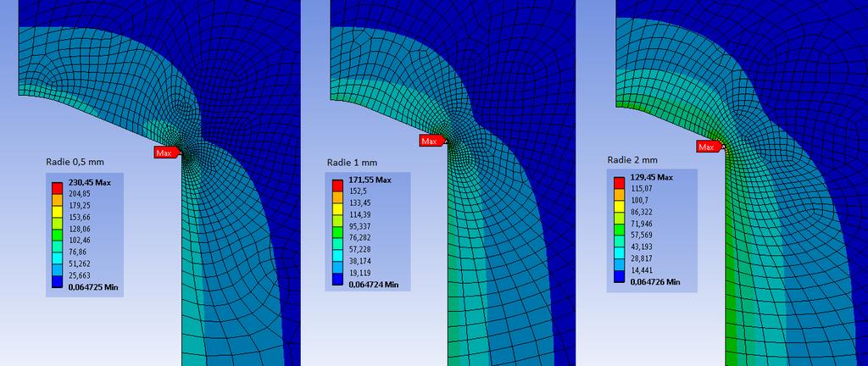Image resolution: width=868 pixels, height=366 pixels.
Task: Pick the red swatch in Radie 2 mm legend
Action: point(620,182)
